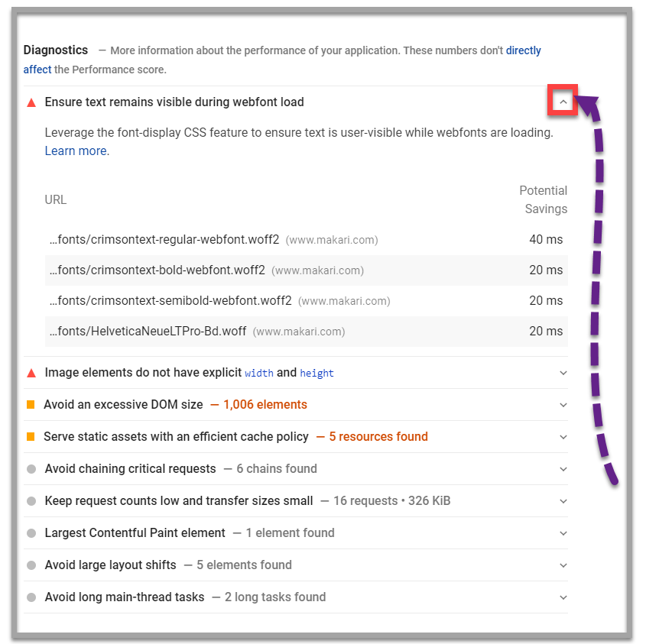The width and height of the screenshot is (646, 644).
Task: Expand request counts audit chevron
Action: [x=563, y=502]
